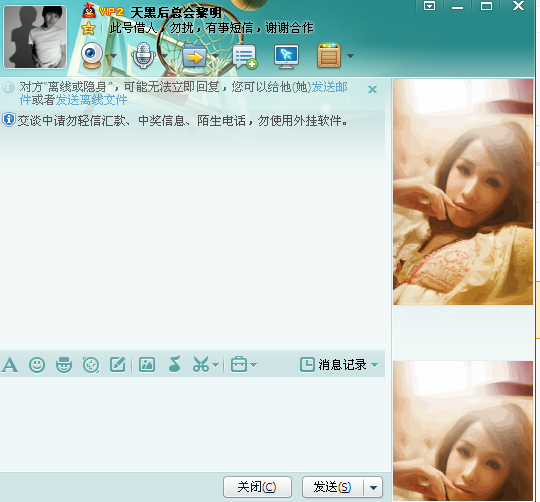
Task: Share music with the note icon
Action: [175, 364]
